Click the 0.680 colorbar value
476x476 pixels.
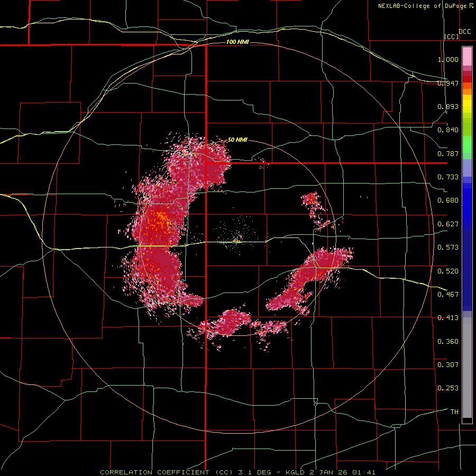tap(448, 200)
